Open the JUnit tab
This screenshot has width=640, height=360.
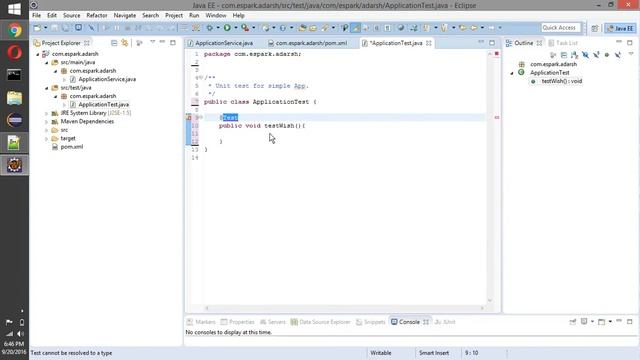[445, 322]
